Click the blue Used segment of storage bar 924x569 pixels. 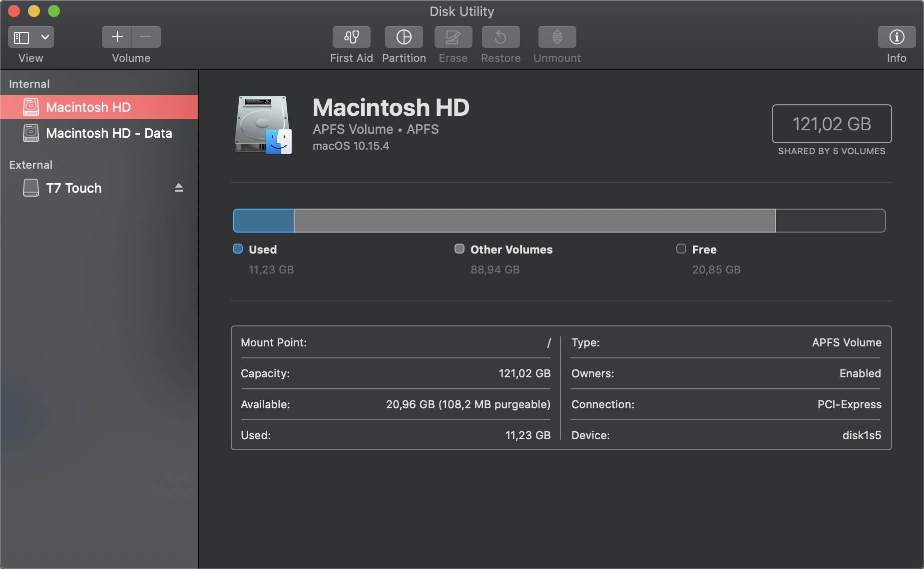264,221
